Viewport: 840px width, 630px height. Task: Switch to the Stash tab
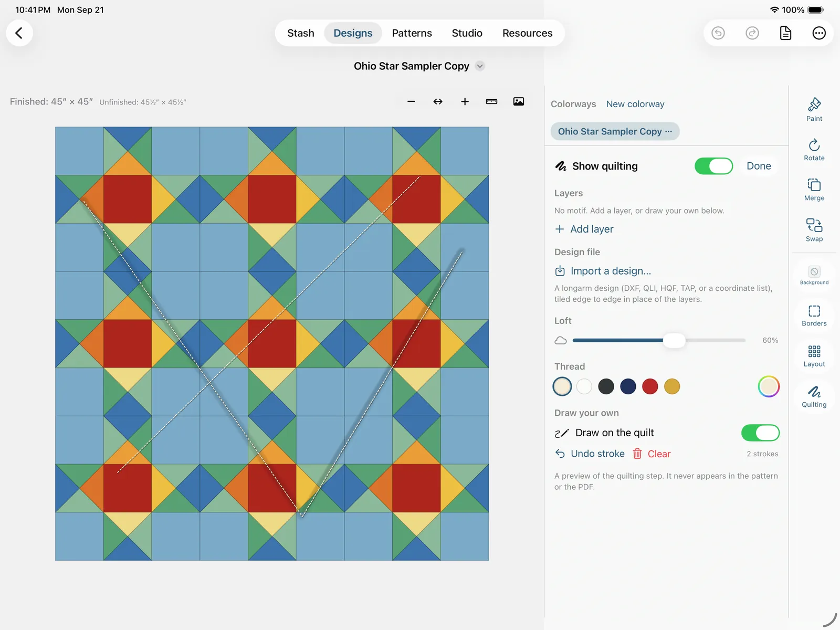point(300,33)
